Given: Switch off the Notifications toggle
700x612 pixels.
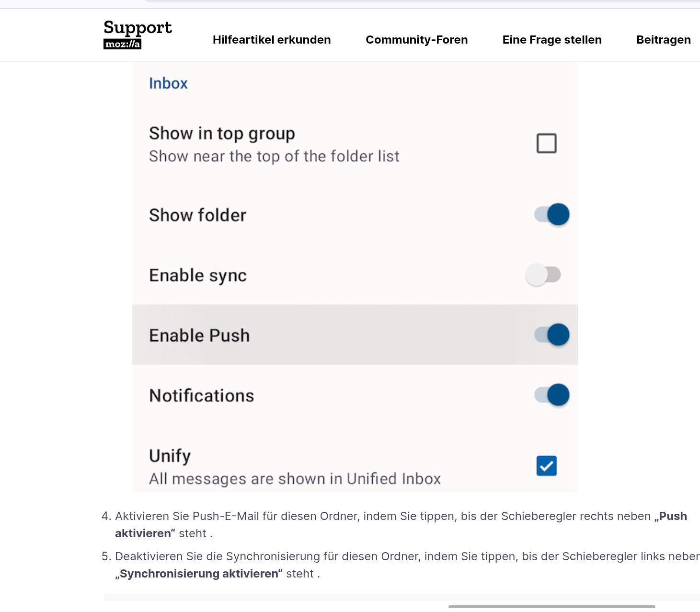Looking at the screenshot, I should 552,395.
